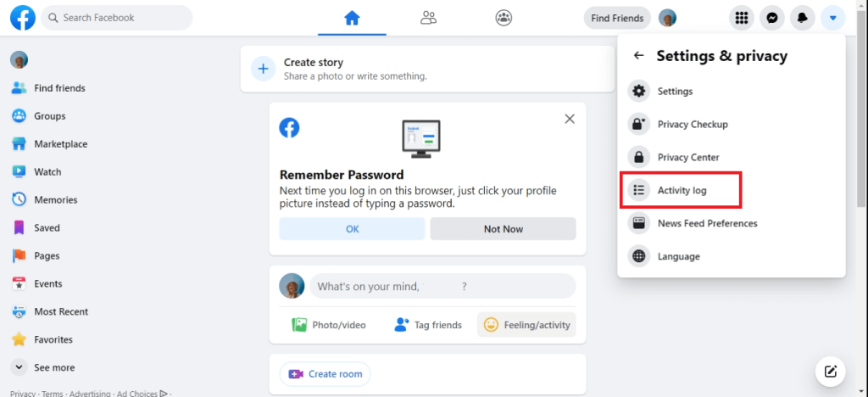The image size is (868, 397).
Task: Add Photo/video to post
Action: (329, 325)
